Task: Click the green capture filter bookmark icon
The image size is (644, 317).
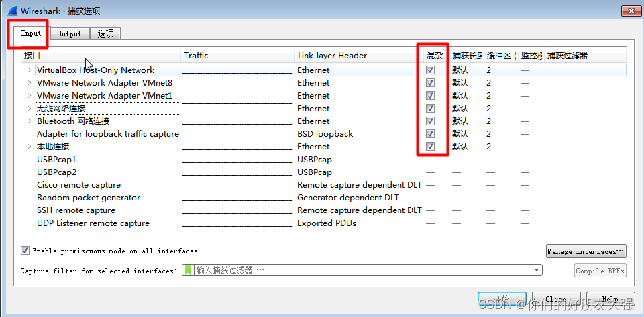Action: click(x=188, y=270)
